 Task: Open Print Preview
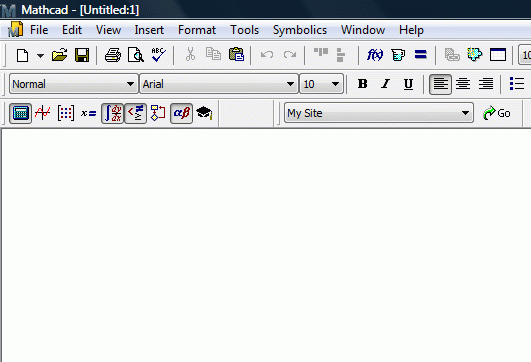[136, 55]
